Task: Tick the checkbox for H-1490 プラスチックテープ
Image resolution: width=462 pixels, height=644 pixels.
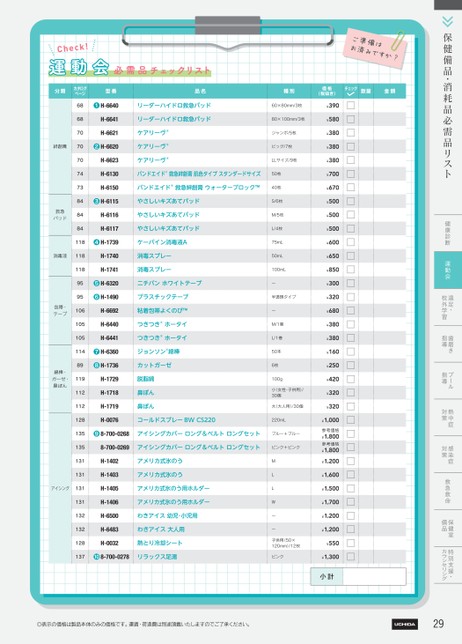Action: [351, 297]
